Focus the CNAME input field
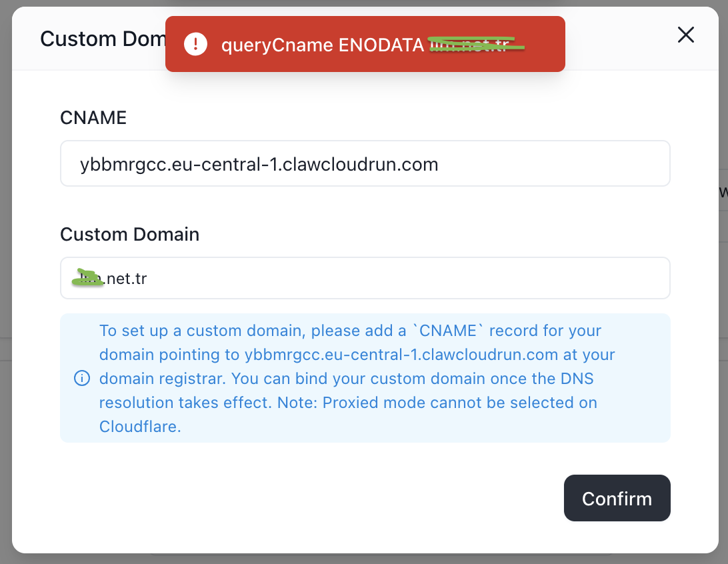The image size is (728, 564). [x=365, y=163]
